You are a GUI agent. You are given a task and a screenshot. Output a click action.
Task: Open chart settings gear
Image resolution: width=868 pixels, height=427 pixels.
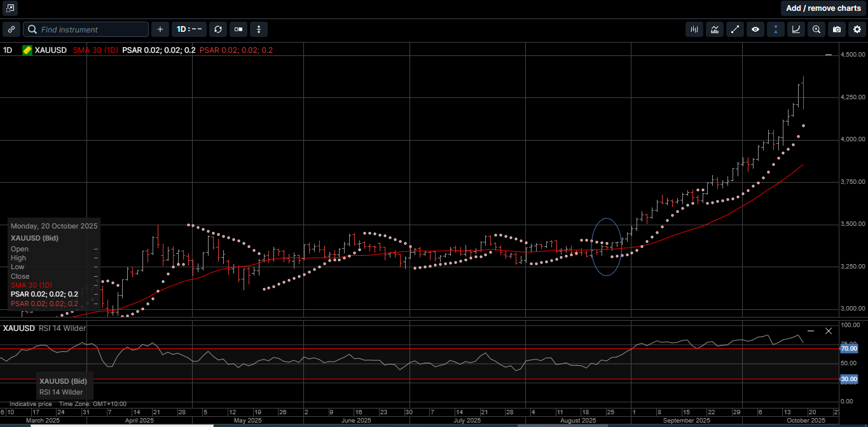pyautogui.click(x=857, y=29)
